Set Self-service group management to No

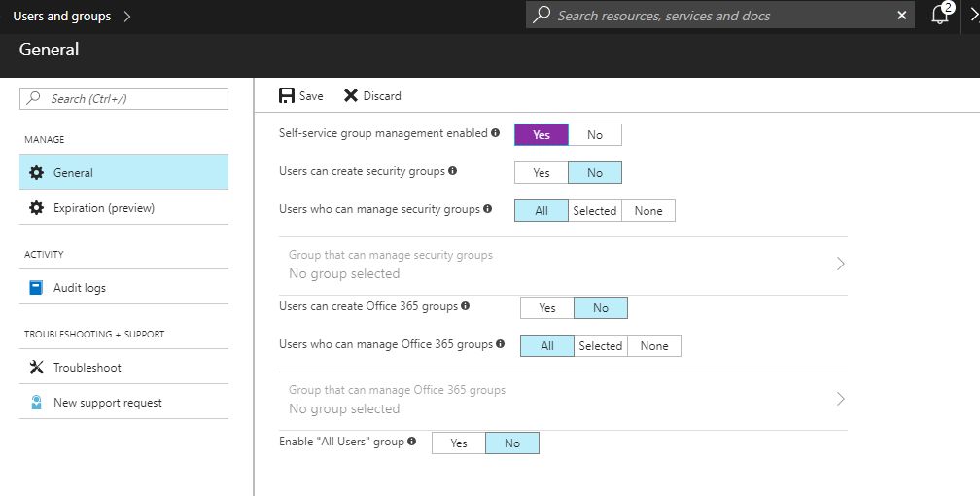(595, 134)
